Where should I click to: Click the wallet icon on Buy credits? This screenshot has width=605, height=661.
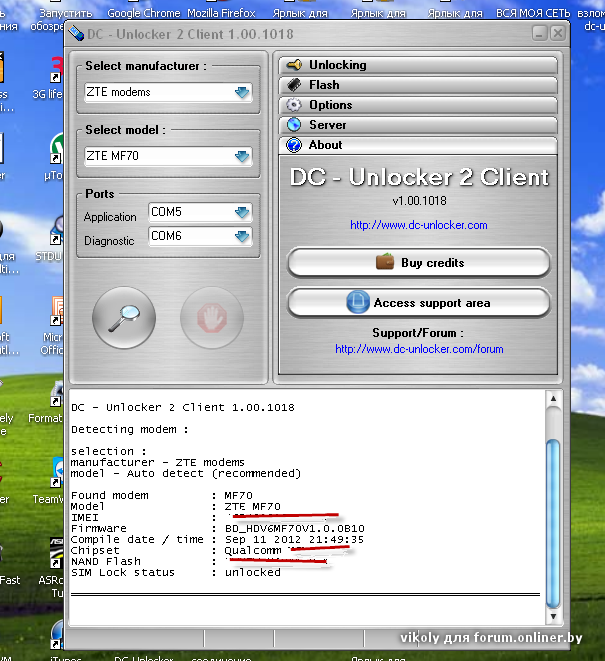385,262
